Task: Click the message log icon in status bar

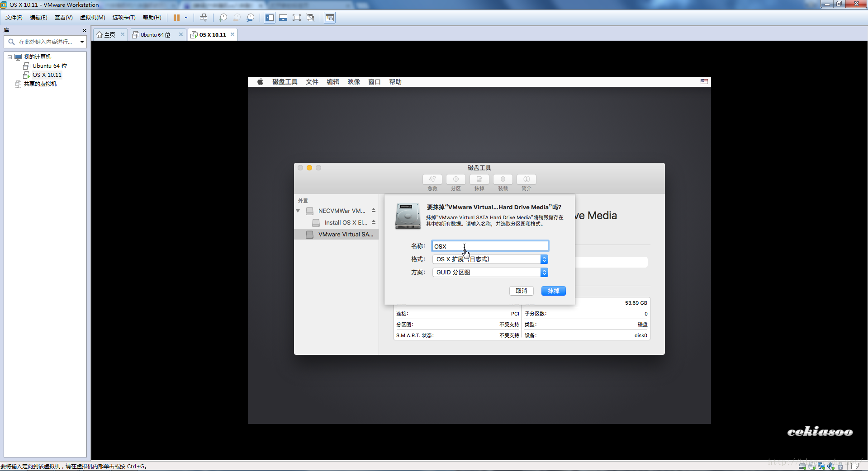Action: (x=855, y=466)
